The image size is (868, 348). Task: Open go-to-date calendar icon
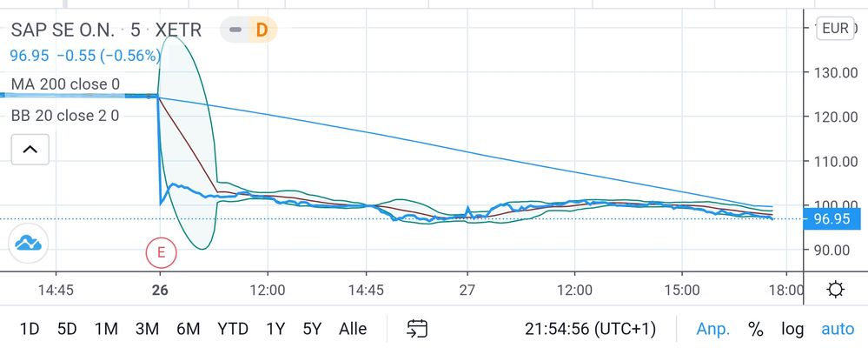pyautogui.click(x=418, y=329)
